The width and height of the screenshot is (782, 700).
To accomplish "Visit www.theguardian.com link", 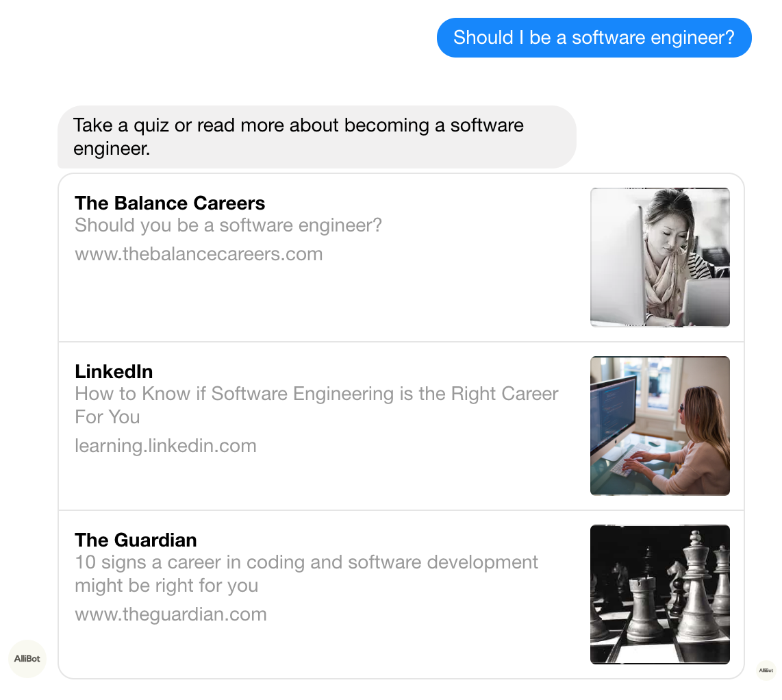I will click(x=171, y=614).
